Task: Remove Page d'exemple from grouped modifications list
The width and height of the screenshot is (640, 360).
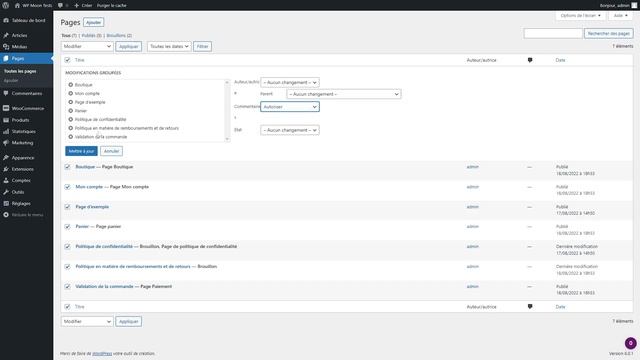Action: point(71,102)
